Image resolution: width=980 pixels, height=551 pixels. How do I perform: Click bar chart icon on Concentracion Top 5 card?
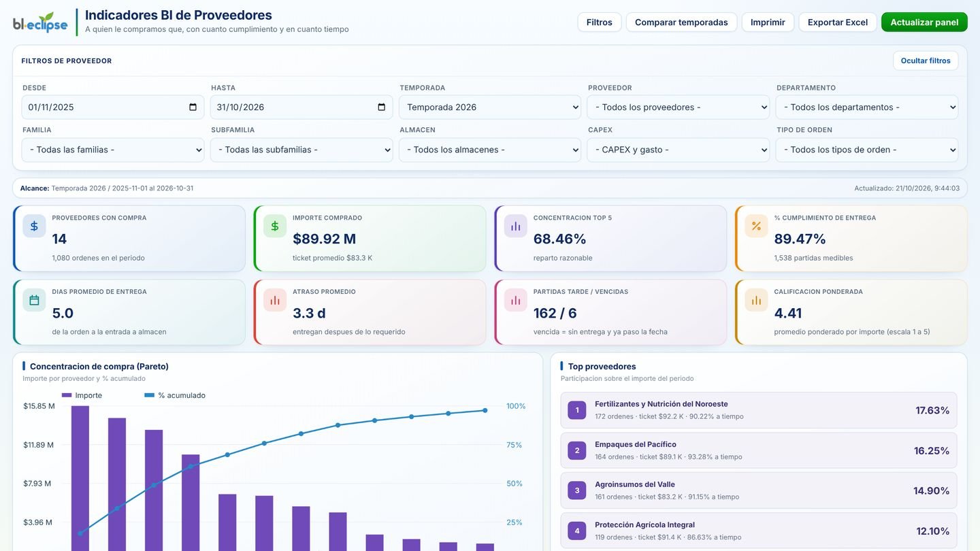(516, 226)
